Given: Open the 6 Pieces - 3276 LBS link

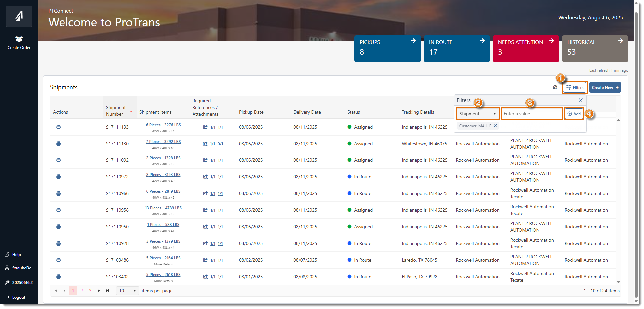Looking at the screenshot, I should pos(163,125).
